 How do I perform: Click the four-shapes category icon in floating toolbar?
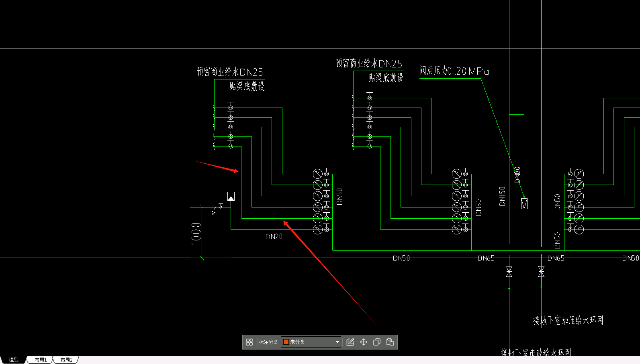click(249, 342)
